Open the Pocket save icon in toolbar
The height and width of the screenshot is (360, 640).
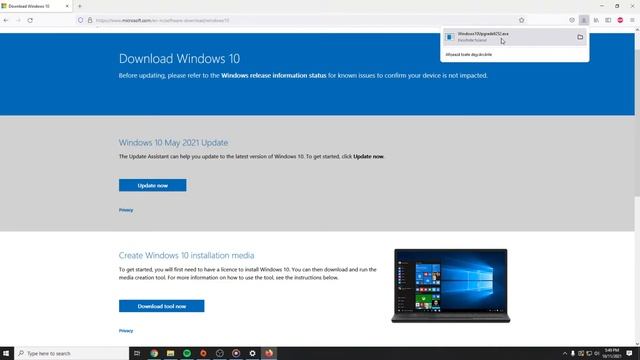pos(572,20)
